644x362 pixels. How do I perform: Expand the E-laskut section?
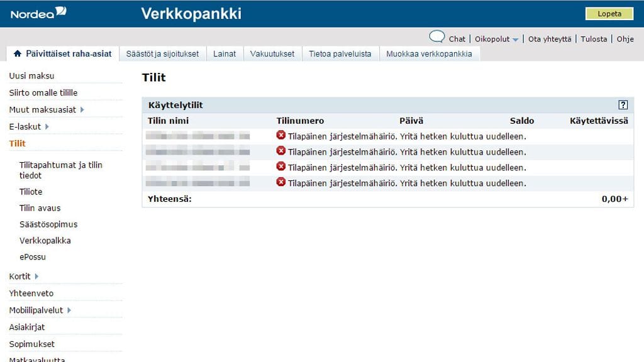27,126
